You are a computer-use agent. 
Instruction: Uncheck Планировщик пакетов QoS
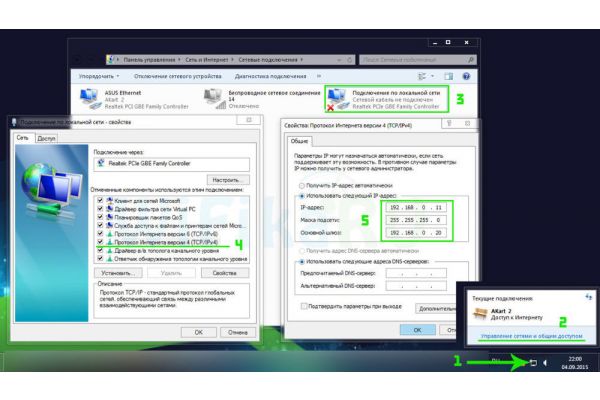click(x=100, y=217)
